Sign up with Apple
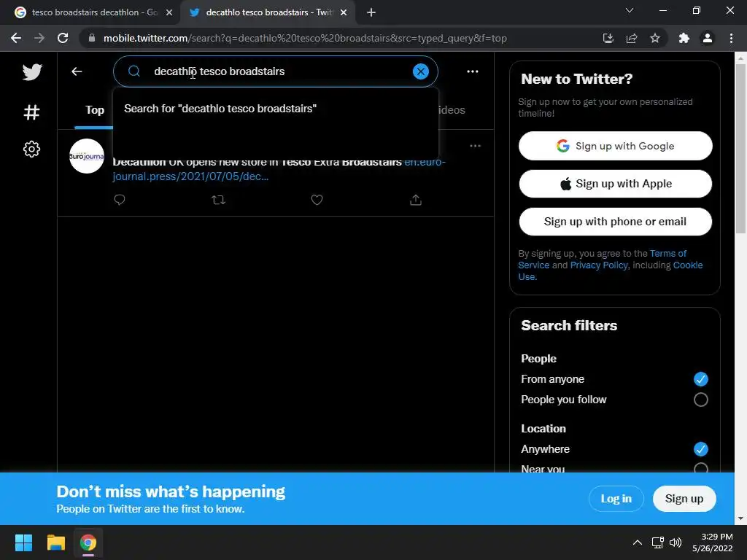 pyautogui.click(x=615, y=183)
